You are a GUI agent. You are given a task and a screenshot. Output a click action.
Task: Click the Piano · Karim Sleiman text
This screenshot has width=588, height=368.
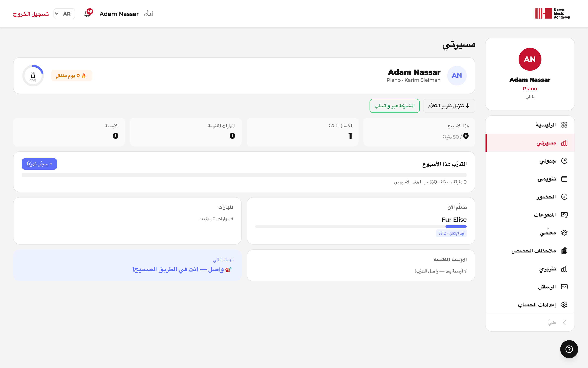click(413, 80)
